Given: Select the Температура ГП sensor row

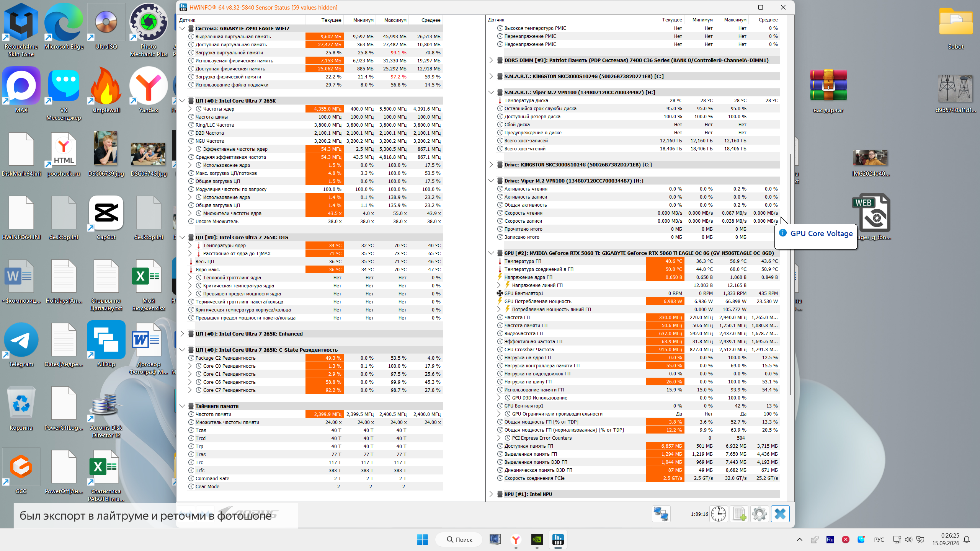Looking at the screenshot, I should [x=638, y=261].
